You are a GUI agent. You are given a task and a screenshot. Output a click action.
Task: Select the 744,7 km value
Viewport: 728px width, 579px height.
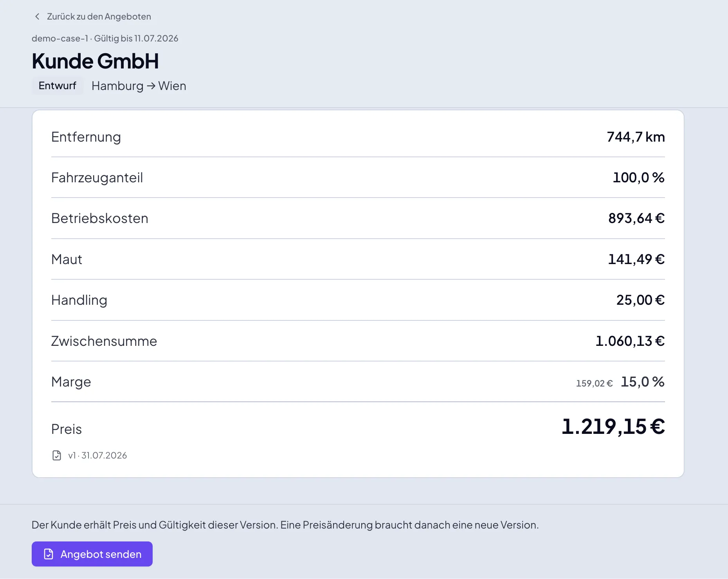coord(636,137)
